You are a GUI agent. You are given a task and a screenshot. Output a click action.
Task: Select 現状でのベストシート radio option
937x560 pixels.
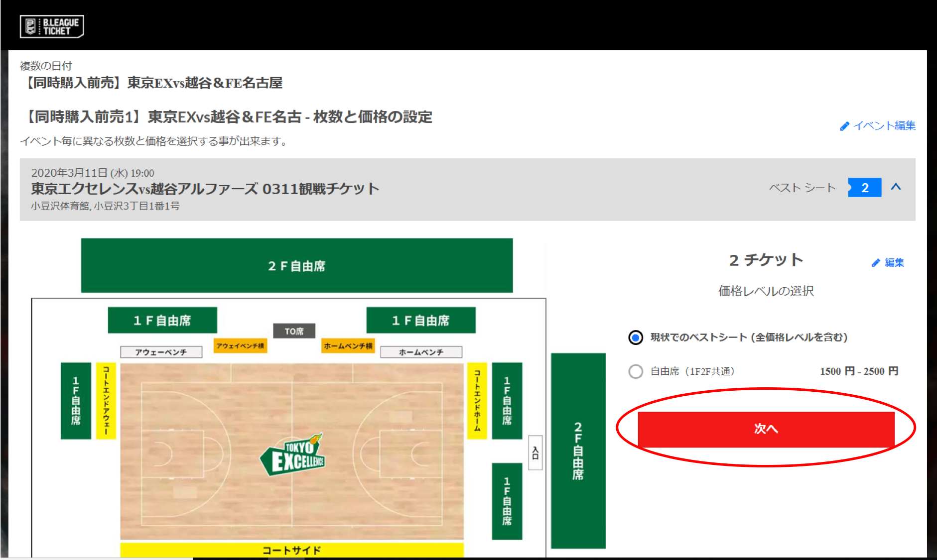click(x=636, y=337)
